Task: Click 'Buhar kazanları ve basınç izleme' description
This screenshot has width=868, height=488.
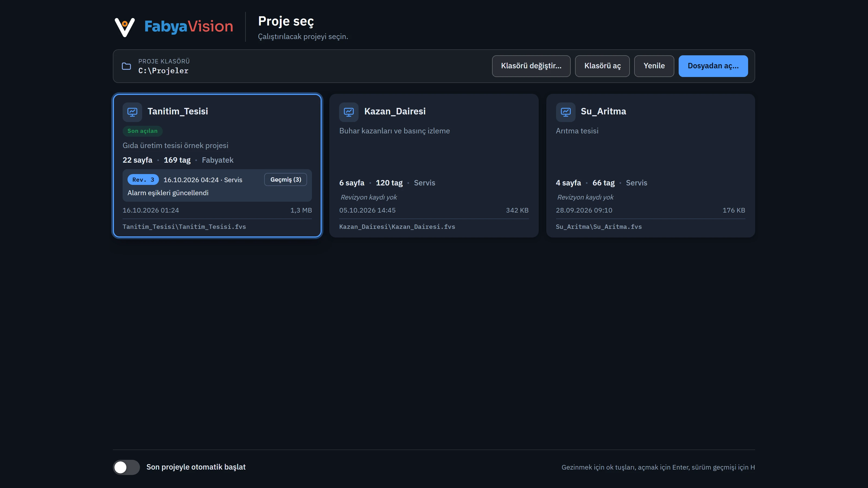Action: pyautogui.click(x=395, y=131)
